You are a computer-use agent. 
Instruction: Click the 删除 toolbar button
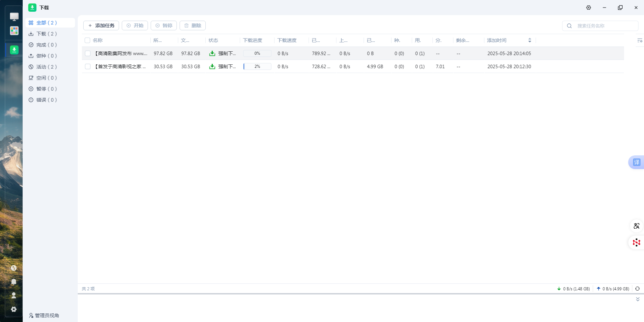pos(193,25)
